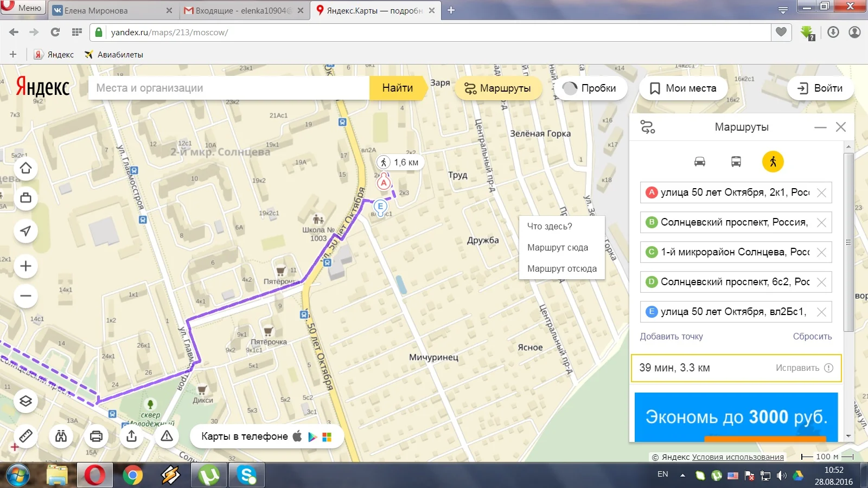868x488 pixels.
Task: Choose "Что здесь?" from context menu
Action: click(550, 227)
